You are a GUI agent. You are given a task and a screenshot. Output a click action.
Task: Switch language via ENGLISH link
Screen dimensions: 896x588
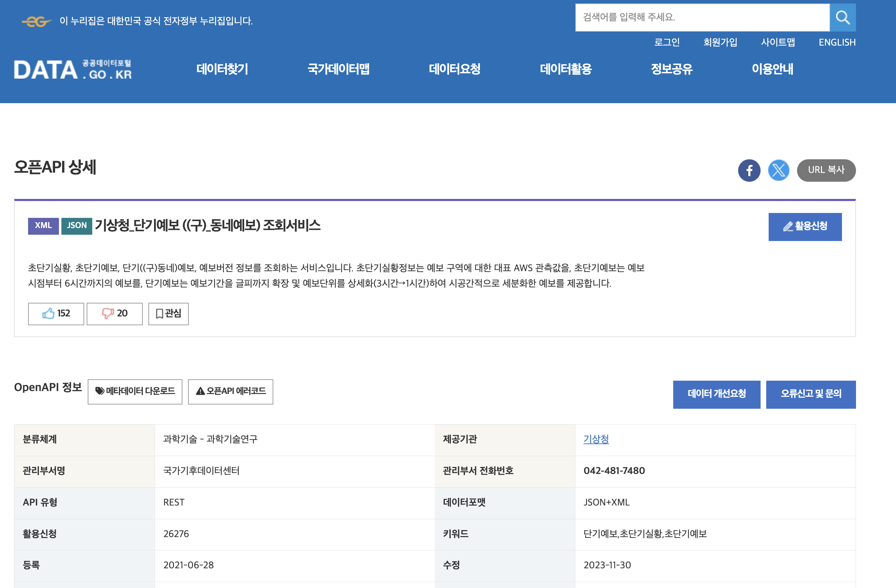coord(837,42)
